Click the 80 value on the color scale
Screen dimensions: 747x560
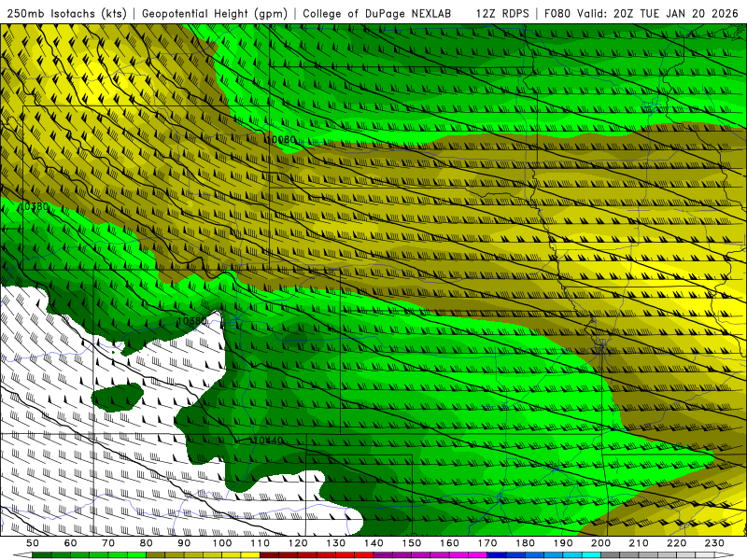[147, 543]
